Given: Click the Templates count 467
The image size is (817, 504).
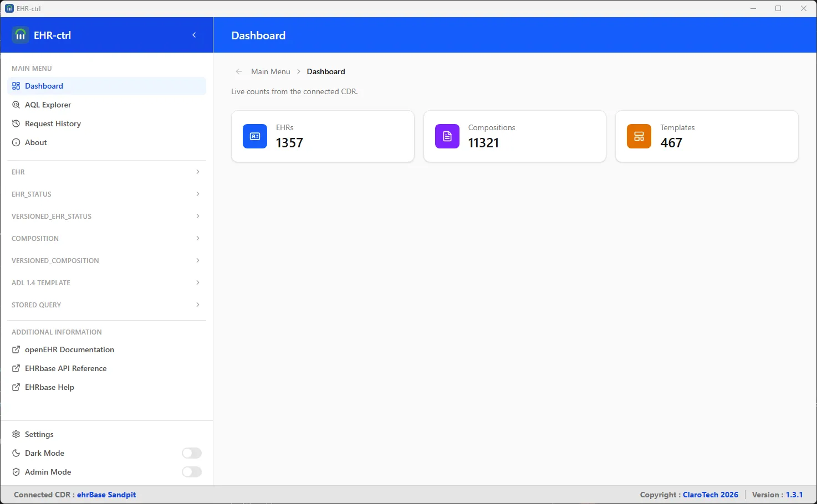Looking at the screenshot, I should pyautogui.click(x=671, y=143).
